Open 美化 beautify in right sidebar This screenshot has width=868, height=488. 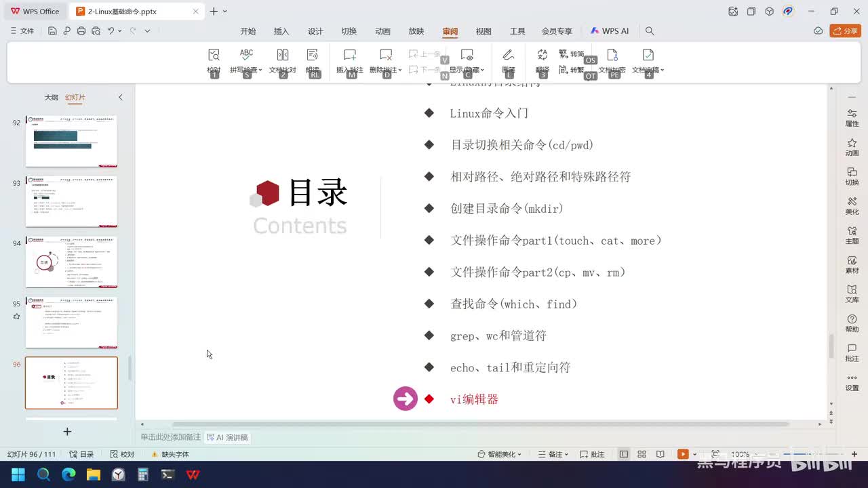pos(852,206)
